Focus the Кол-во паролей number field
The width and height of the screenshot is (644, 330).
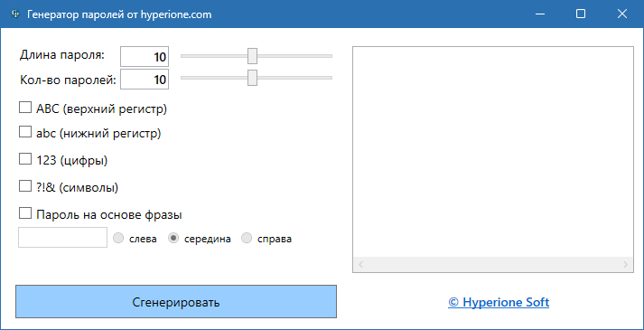pyautogui.click(x=145, y=79)
